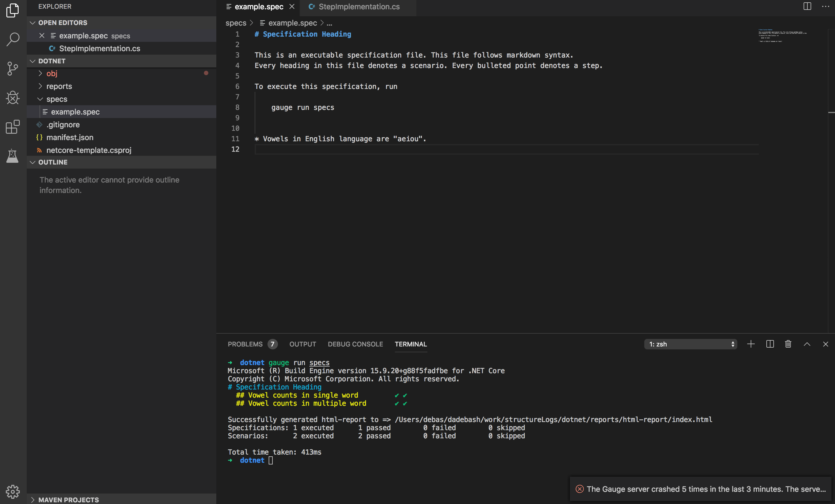835x504 pixels.
Task: Open the terminal selector dropdown
Action: 691,344
